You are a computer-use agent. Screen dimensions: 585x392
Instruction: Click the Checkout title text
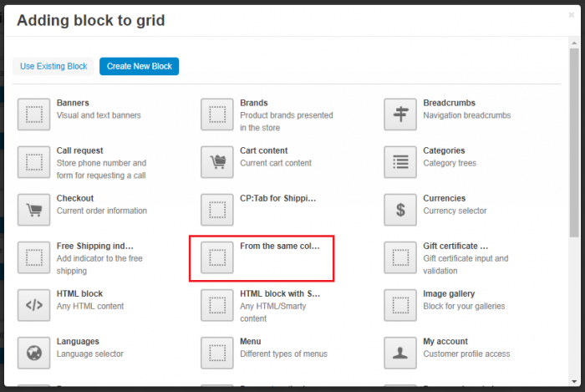coord(75,198)
